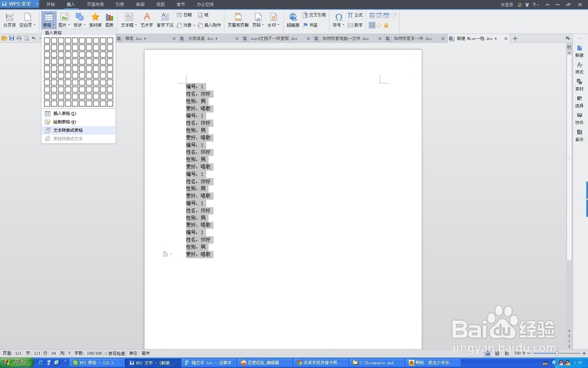Close the 博客.doc document tab
Screen dimensions: 588x368
click(x=174, y=39)
